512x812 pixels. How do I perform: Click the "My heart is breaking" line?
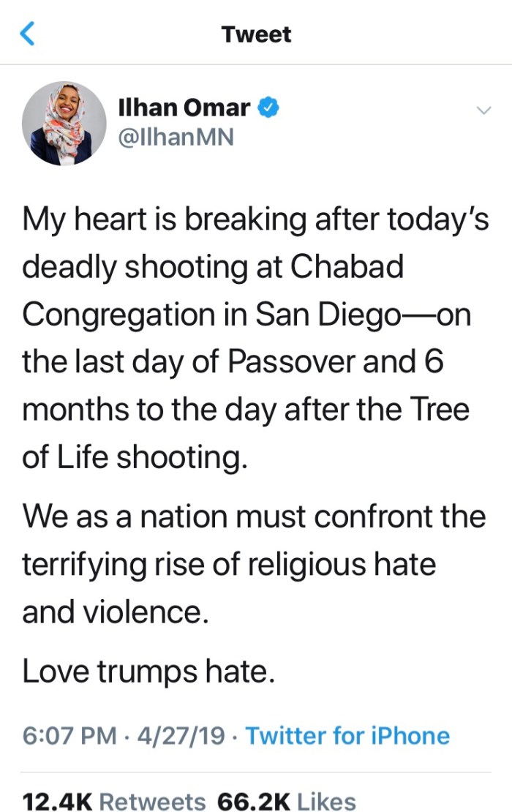pos(255,220)
